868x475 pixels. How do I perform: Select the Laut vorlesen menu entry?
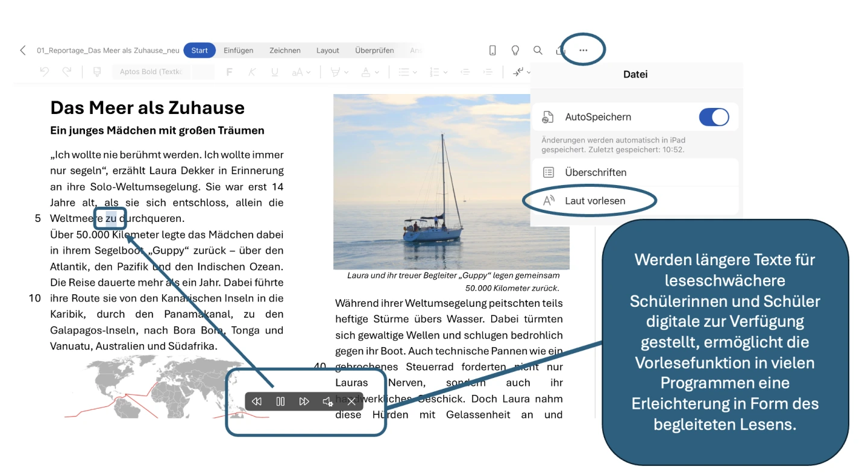click(595, 201)
